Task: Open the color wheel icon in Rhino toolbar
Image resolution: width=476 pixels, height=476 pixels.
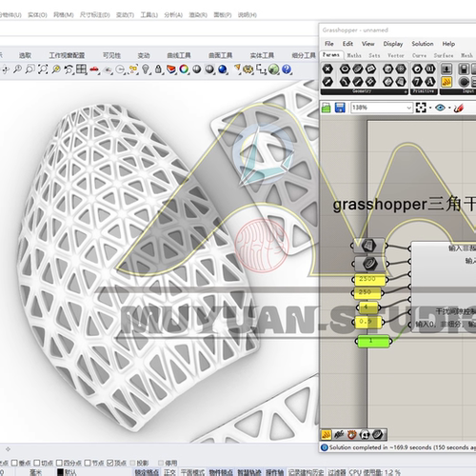Action: pos(184,69)
